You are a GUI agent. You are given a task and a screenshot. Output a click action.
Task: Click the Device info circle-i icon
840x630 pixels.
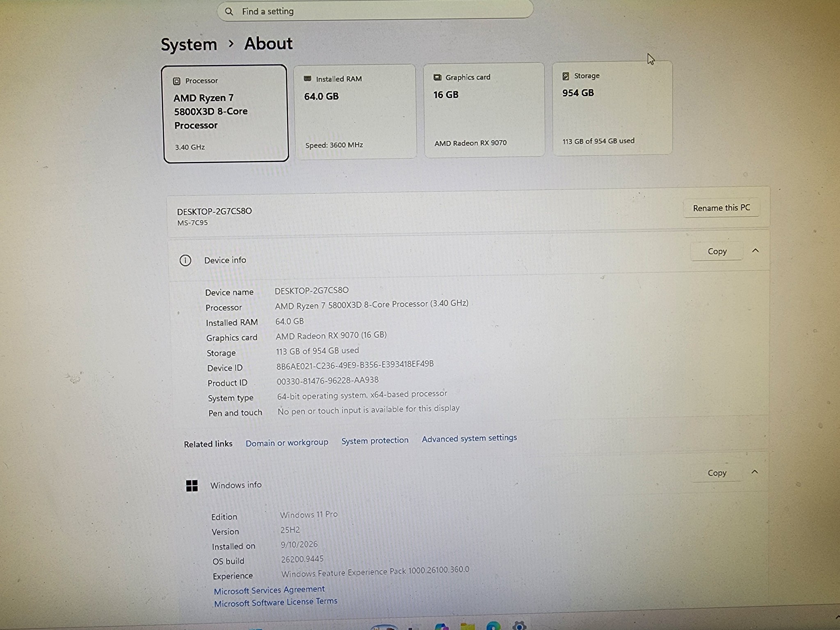pyautogui.click(x=185, y=260)
